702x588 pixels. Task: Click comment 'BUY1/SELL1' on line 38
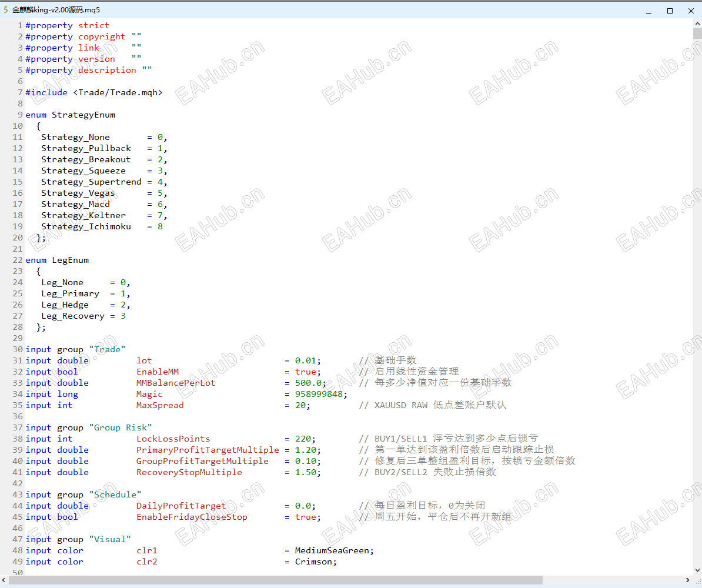pos(401,439)
